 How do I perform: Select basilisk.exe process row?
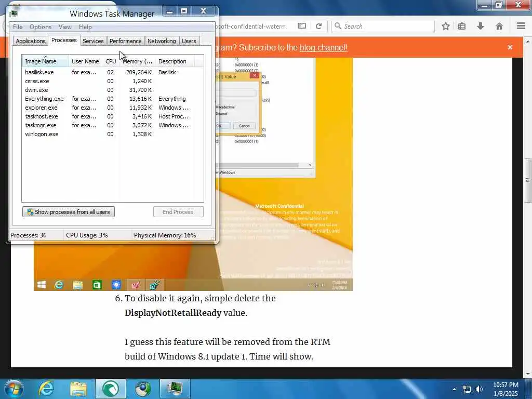click(113, 72)
